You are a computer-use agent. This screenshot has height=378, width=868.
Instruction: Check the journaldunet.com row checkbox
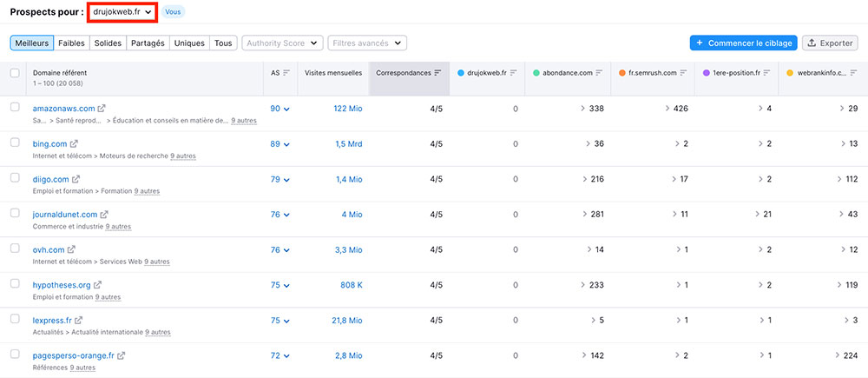pos(15,213)
